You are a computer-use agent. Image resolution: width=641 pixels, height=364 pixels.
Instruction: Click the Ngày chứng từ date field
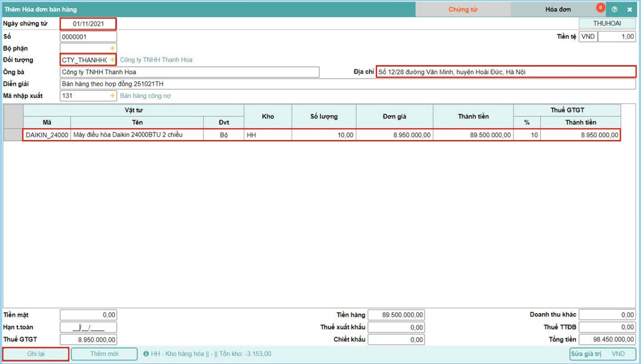pos(88,24)
